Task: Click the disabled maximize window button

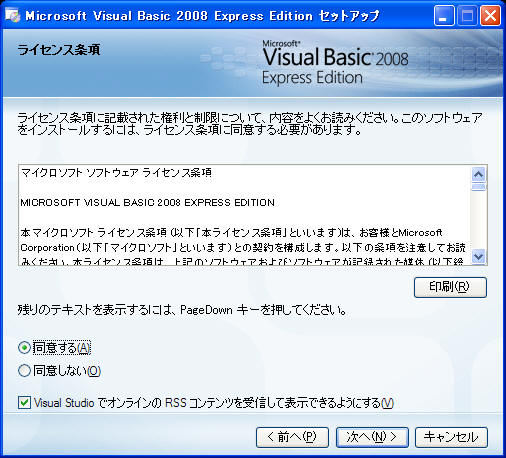Action: (467, 16)
